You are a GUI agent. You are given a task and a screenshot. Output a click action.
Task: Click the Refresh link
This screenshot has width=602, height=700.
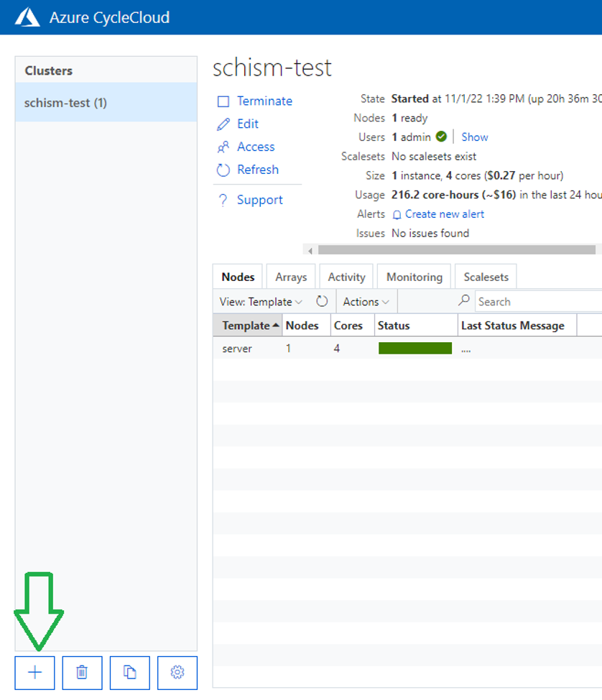[258, 170]
